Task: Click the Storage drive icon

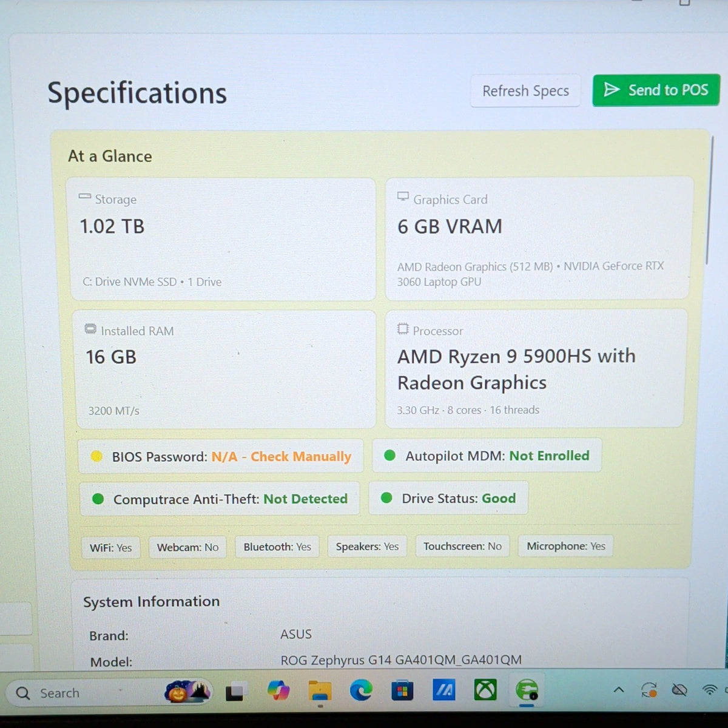Action: tap(85, 197)
